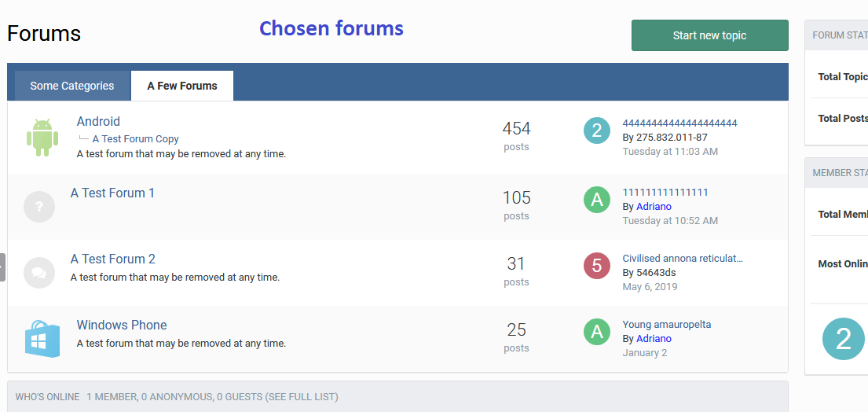View Adriano's profile under 111111111111111 topic
The width and height of the screenshot is (868, 412).
point(654,207)
